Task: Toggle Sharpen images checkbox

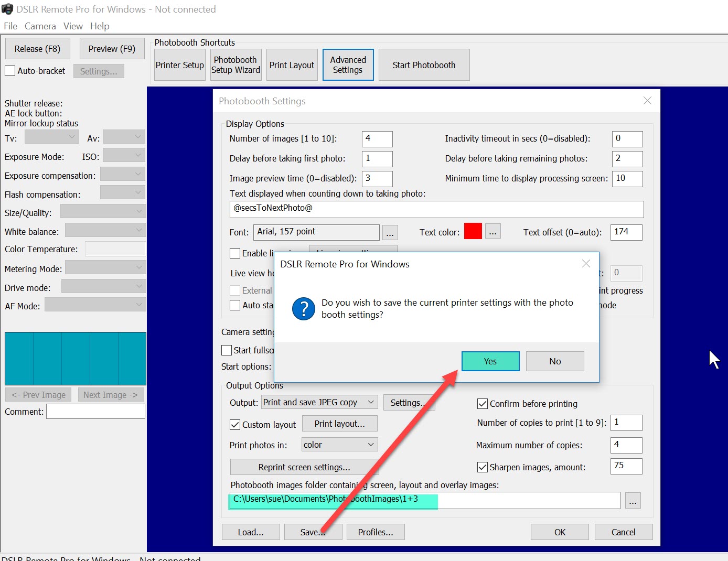Action: (483, 467)
